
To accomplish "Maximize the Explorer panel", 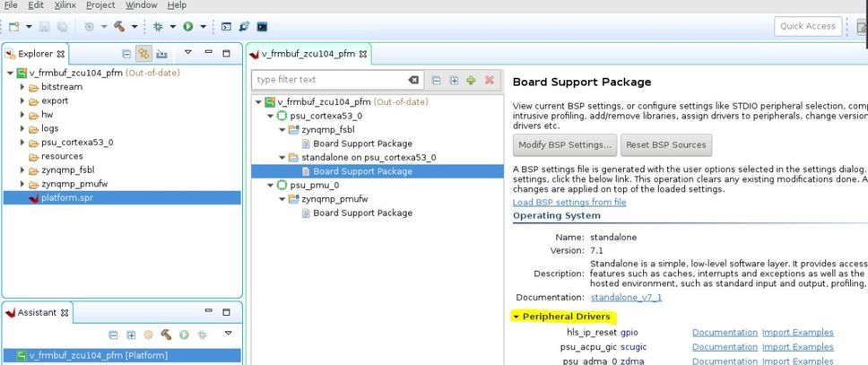I will (226, 53).
